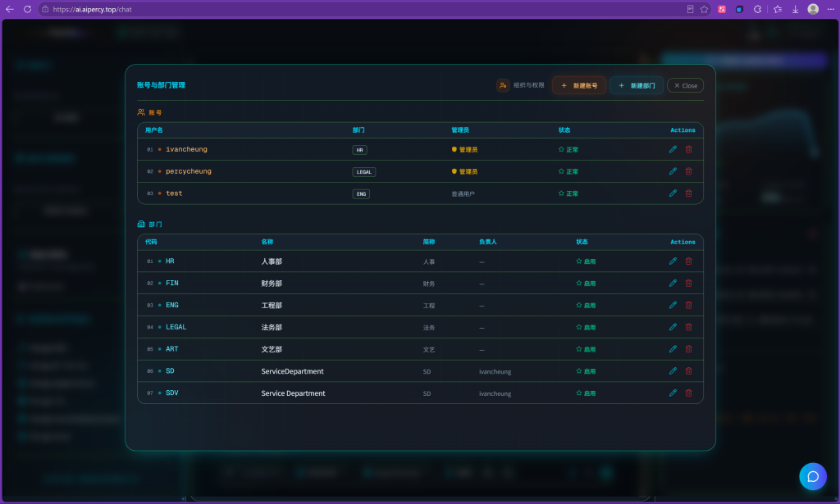Delete the ENG 工程部 department
Viewport: 840px width, 504px height.
689,305
